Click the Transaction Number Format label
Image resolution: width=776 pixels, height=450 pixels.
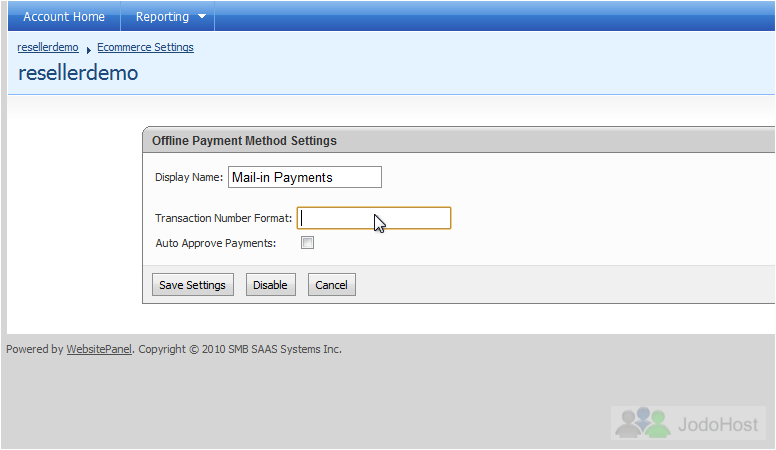[224, 218]
